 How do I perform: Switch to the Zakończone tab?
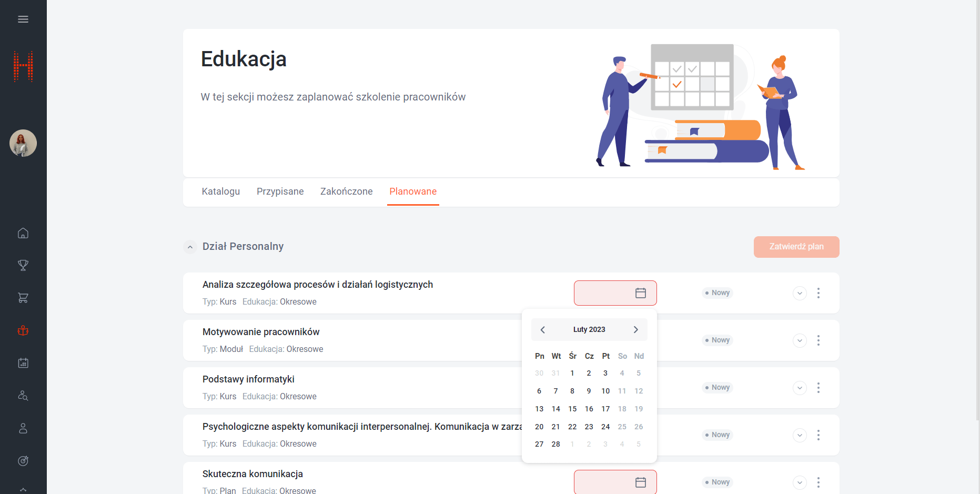click(x=346, y=191)
